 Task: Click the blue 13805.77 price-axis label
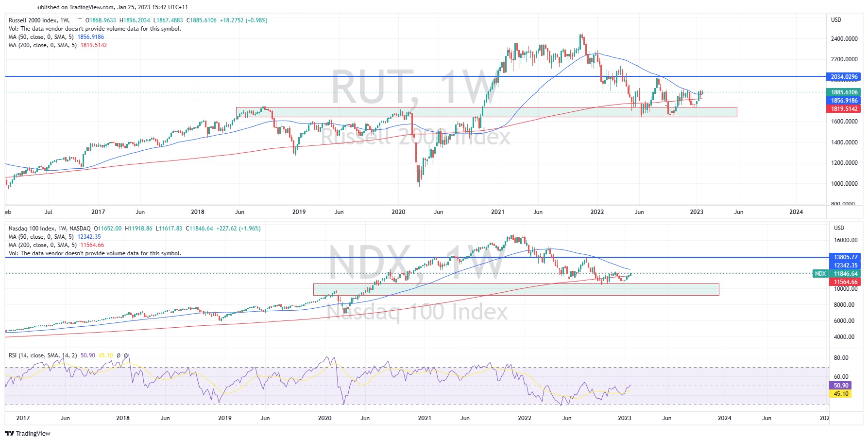click(x=845, y=257)
